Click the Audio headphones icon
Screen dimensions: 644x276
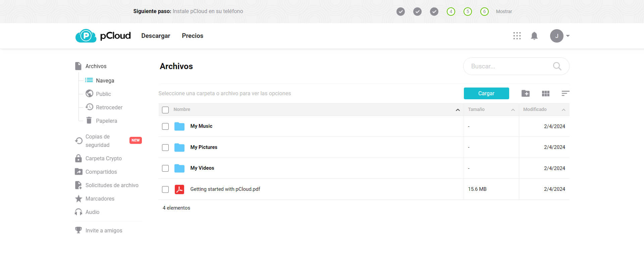(x=78, y=212)
